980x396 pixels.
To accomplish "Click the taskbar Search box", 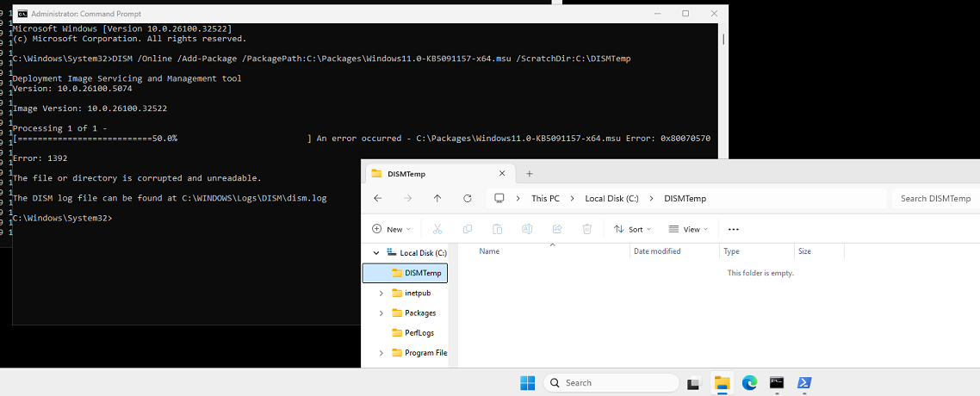I will tap(611, 383).
